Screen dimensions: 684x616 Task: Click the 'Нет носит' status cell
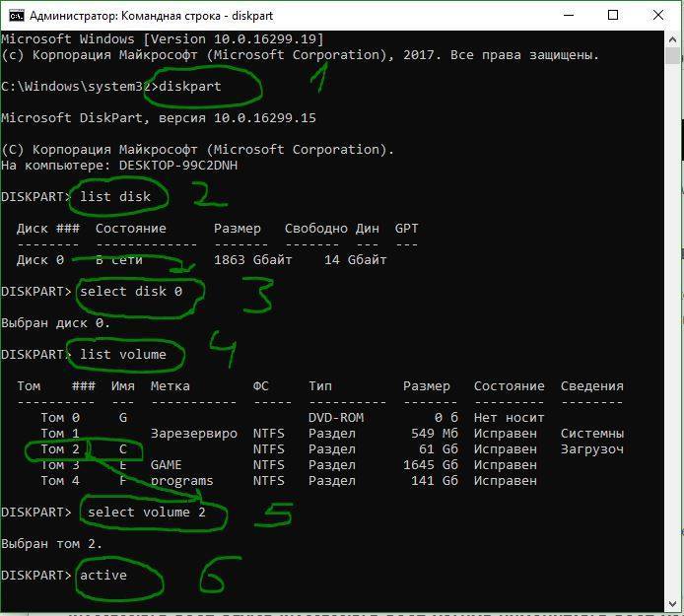tap(510, 418)
